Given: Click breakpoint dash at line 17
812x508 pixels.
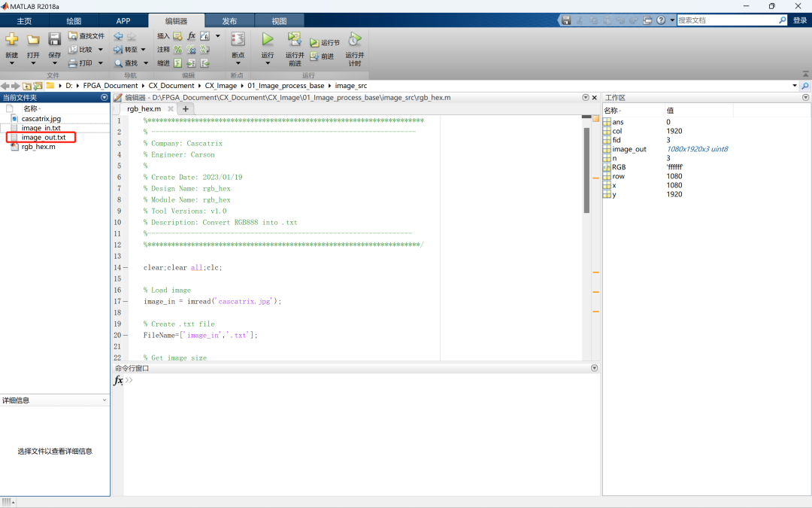Looking at the screenshot, I should 125,301.
